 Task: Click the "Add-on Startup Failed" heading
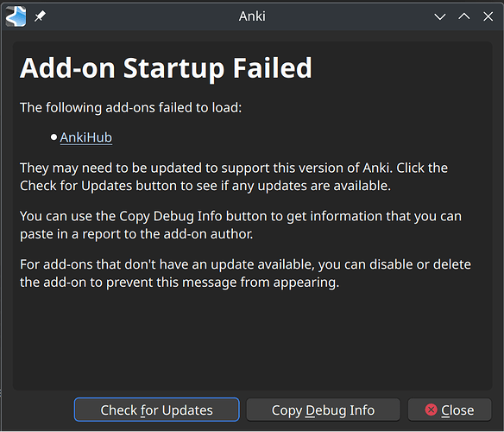tap(166, 68)
